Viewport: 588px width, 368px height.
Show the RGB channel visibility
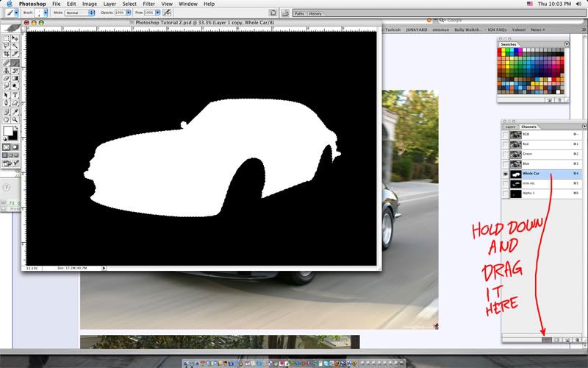(x=504, y=135)
